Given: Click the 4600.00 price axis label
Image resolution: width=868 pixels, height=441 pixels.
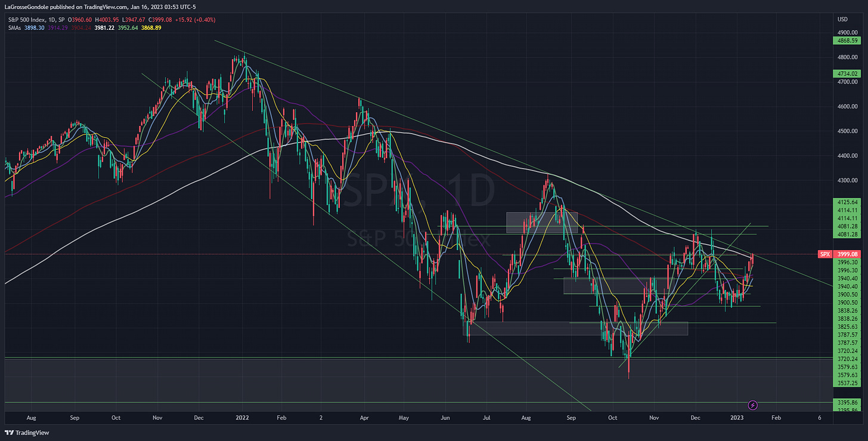Looking at the screenshot, I should (847, 106).
